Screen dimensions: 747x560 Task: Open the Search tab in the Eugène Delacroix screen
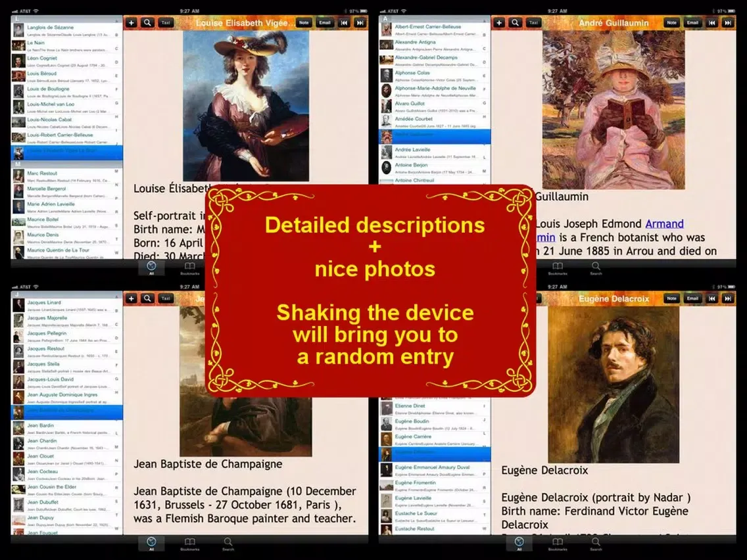596,544
